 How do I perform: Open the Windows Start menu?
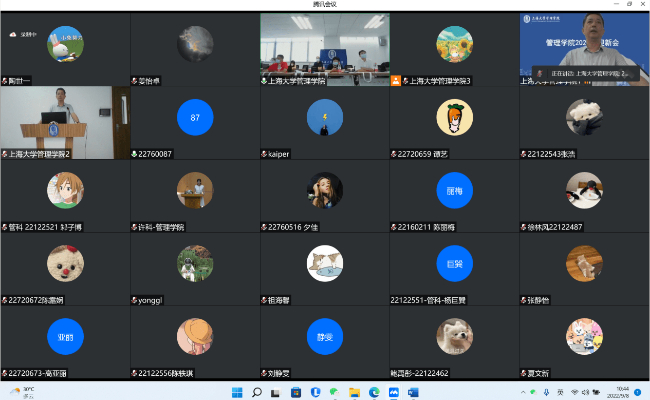tap(237, 391)
